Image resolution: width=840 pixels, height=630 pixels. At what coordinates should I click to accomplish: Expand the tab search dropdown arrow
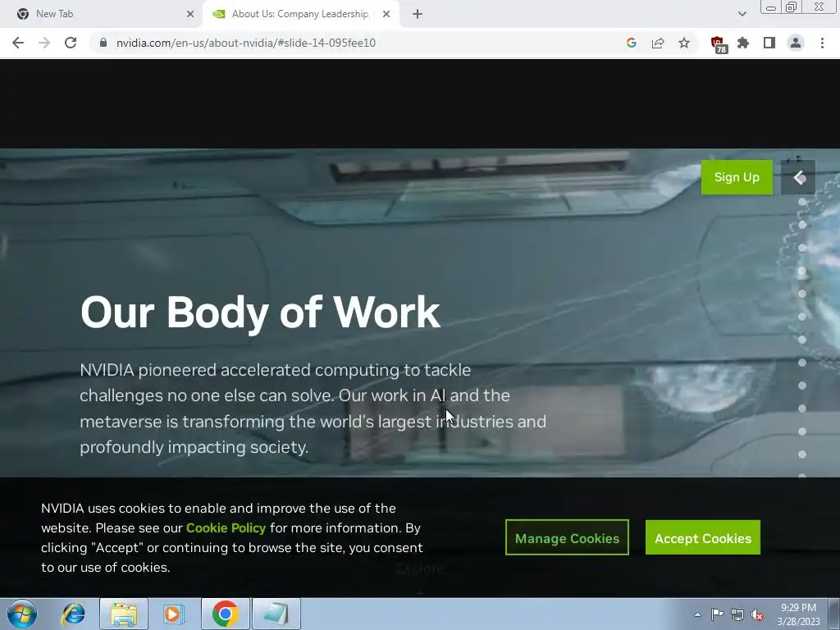(x=742, y=14)
